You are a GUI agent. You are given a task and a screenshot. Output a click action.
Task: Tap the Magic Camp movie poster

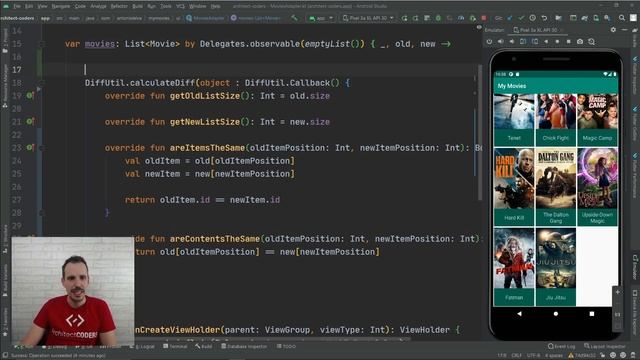[597, 112]
